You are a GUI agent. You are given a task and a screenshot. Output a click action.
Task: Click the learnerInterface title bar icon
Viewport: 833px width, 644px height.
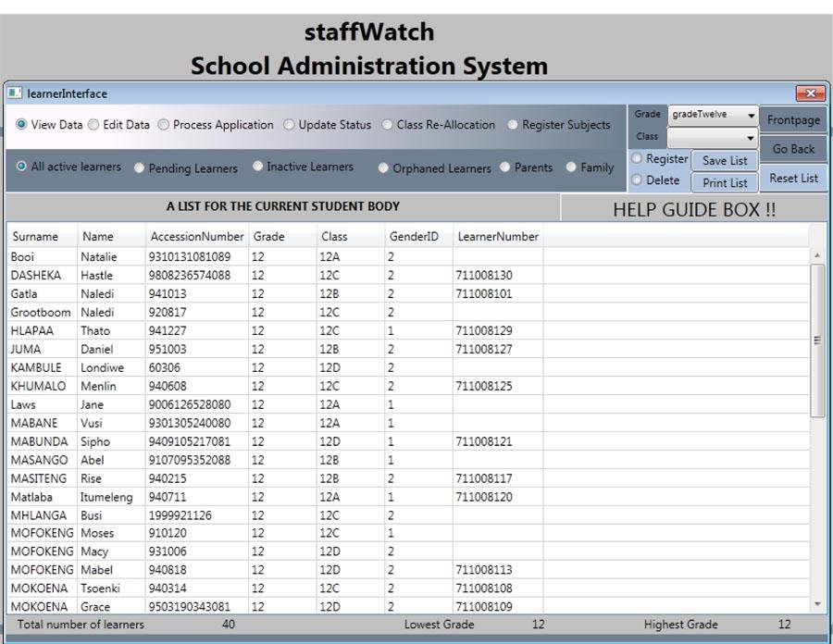13,93
